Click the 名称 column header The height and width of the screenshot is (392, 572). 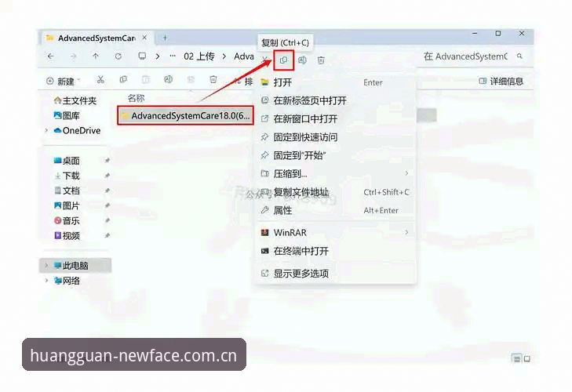click(137, 98)
